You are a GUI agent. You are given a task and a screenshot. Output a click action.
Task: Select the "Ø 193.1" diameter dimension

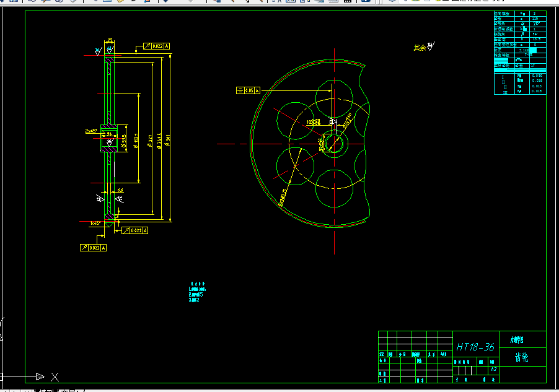point(136,141)
